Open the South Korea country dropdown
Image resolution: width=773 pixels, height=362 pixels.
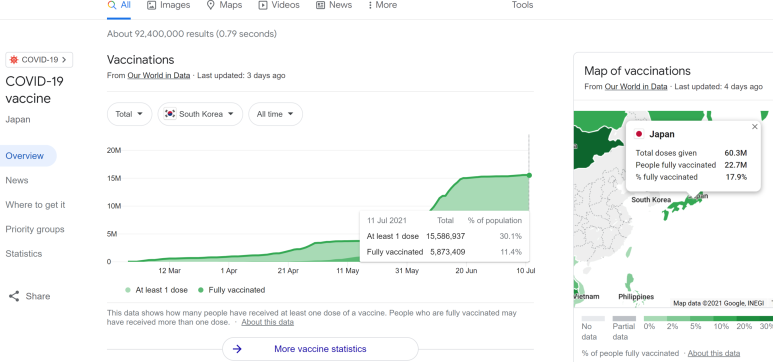coord(200,114)
